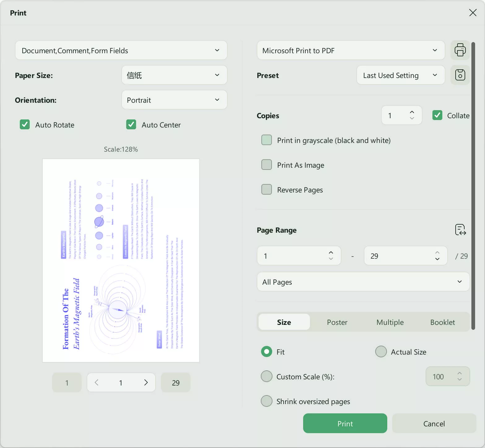Uncheck the Auto Rotate option
485x448 pixels.
pyautogui.click(x=25, y=125)
